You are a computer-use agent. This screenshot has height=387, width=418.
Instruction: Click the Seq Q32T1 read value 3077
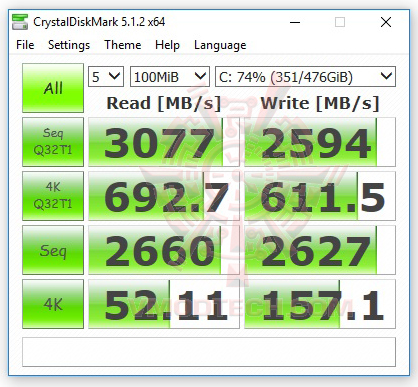coord(164,142)
